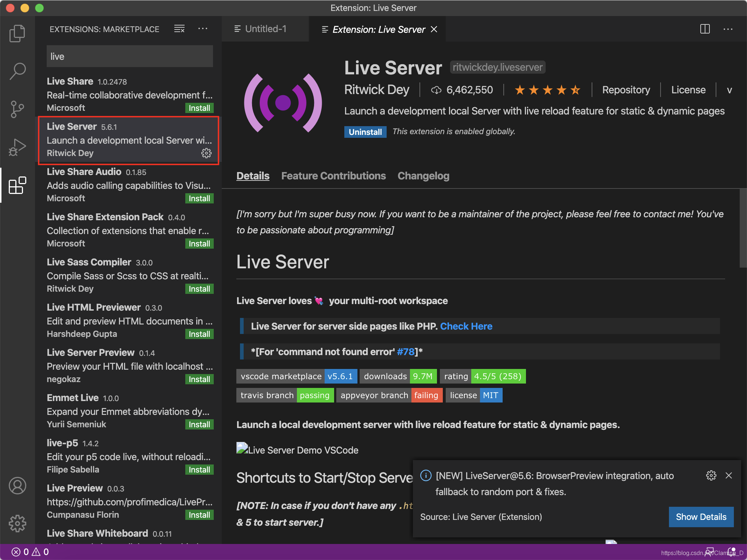Open the Run and Debug view
This screenshot has height=560, width=747.
(x=17, y=147)
